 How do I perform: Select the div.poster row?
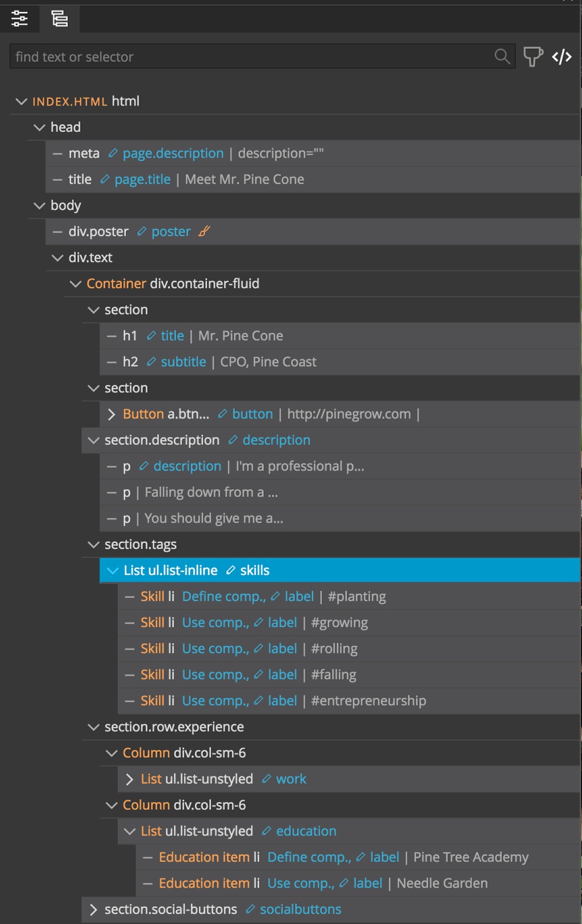(x=313, y=232)
